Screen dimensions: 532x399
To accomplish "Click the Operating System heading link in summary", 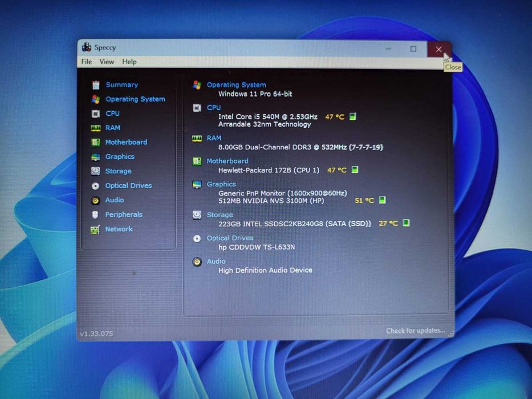I will 236,85.
